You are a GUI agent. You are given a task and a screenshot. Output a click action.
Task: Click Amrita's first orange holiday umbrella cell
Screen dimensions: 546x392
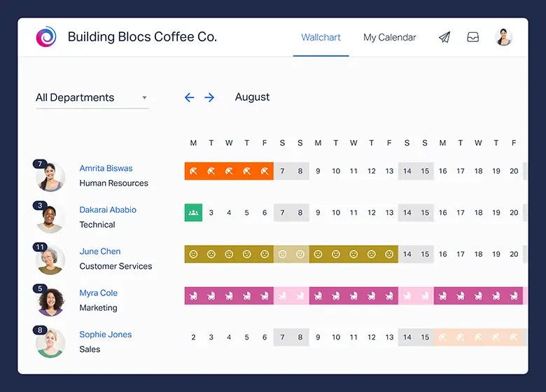click(x=193, y=171)
